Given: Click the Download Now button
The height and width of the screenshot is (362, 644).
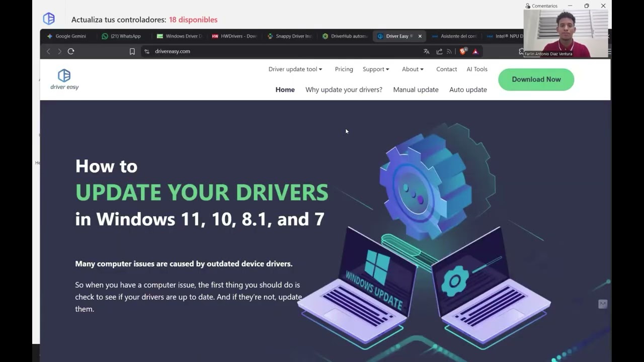Looking at the screenshot, I should [x=536, y=79].
